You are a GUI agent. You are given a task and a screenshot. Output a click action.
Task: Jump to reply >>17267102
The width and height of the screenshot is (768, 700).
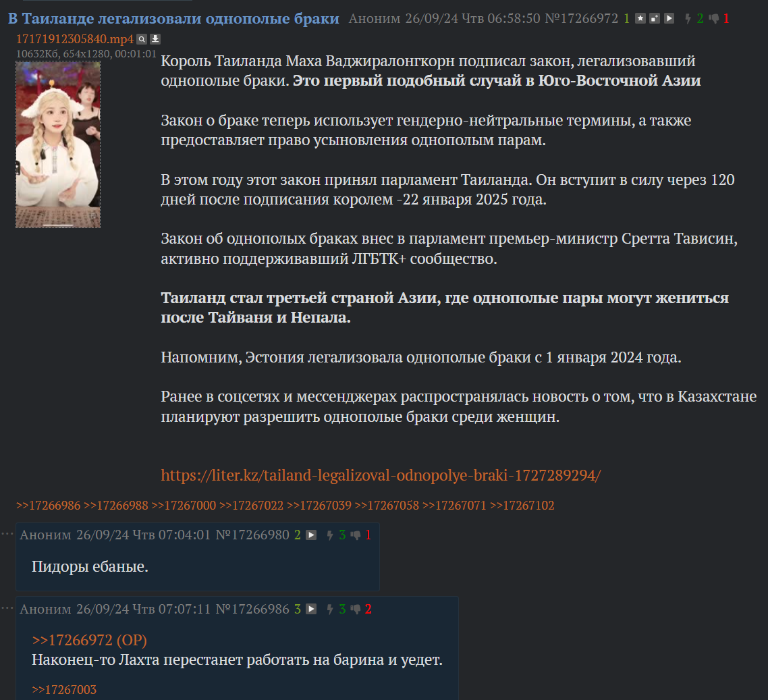(522, 506)
